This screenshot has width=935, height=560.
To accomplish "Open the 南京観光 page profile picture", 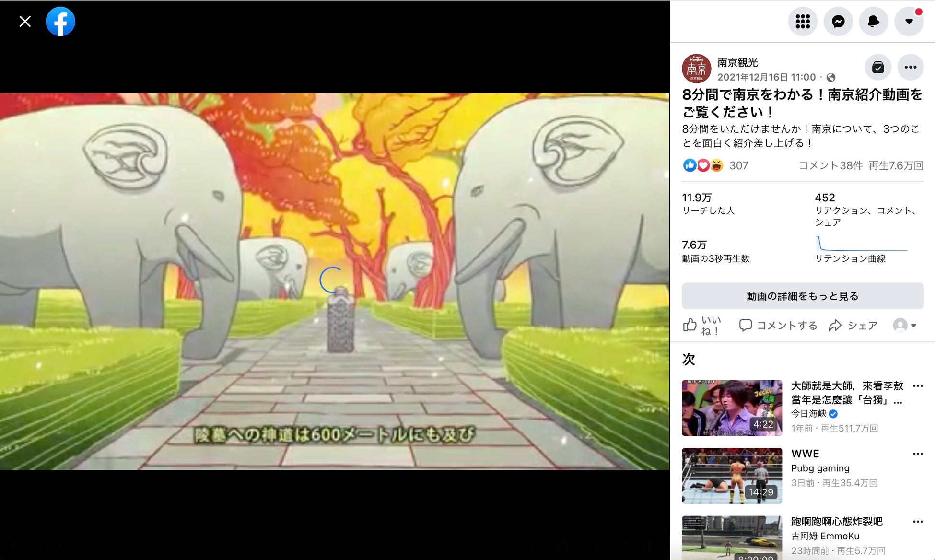I will click(x=696, y=69).
